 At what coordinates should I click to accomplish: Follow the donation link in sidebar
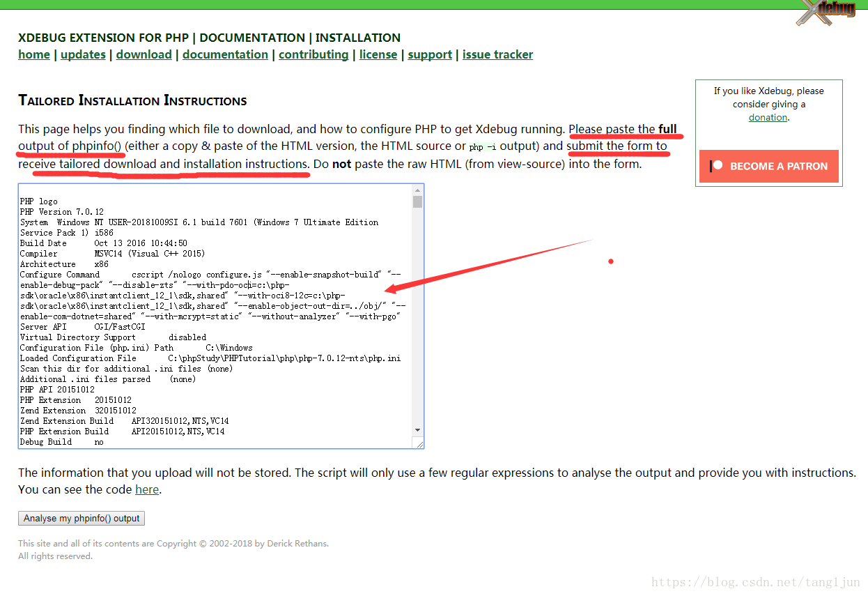click(768, 117)
